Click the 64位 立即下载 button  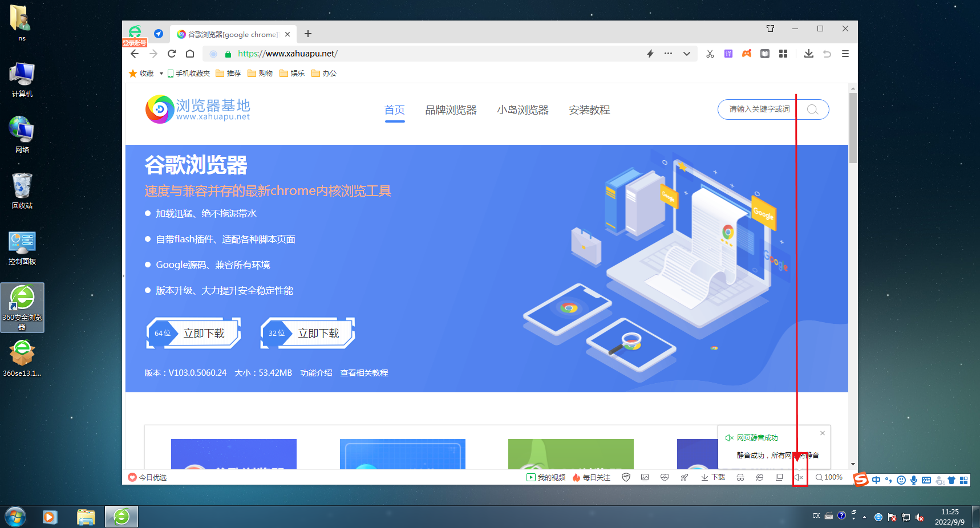pyautogui.click(x=194, y=333)
